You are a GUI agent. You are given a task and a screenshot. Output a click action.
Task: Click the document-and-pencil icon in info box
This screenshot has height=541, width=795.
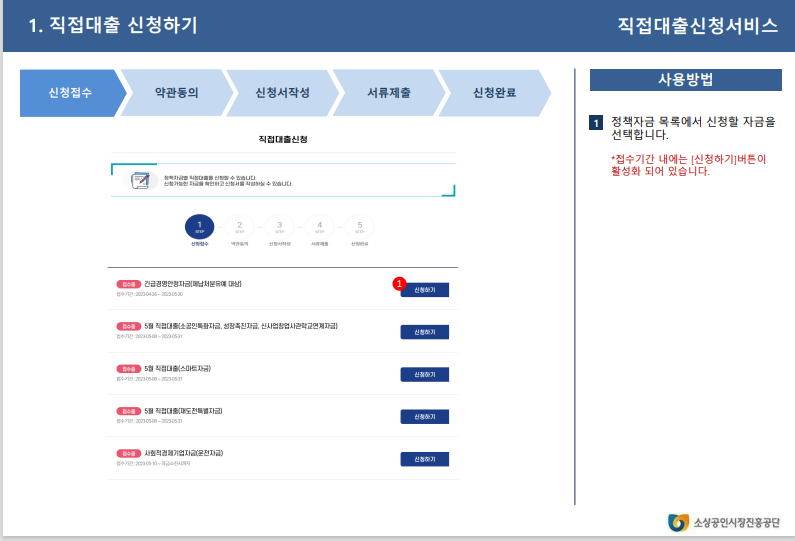140,180
